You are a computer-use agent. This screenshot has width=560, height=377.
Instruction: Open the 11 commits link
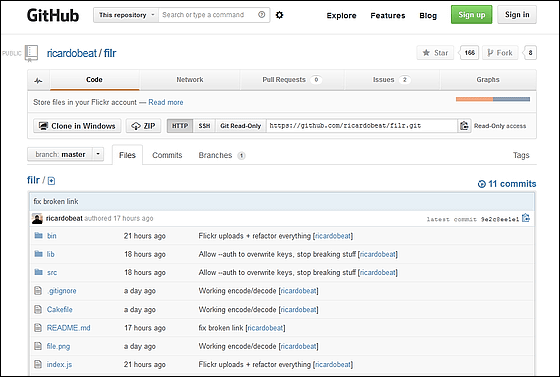[x=507, y=184]
